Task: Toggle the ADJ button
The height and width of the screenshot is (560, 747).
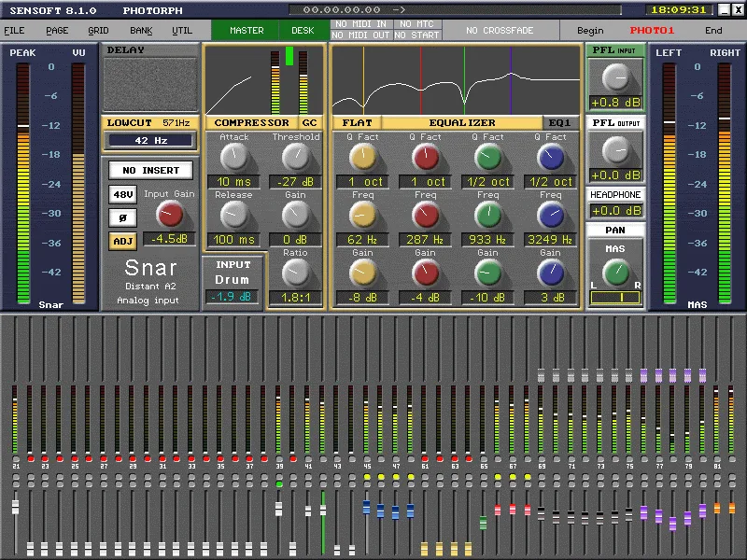Action: tap(123, 241)
